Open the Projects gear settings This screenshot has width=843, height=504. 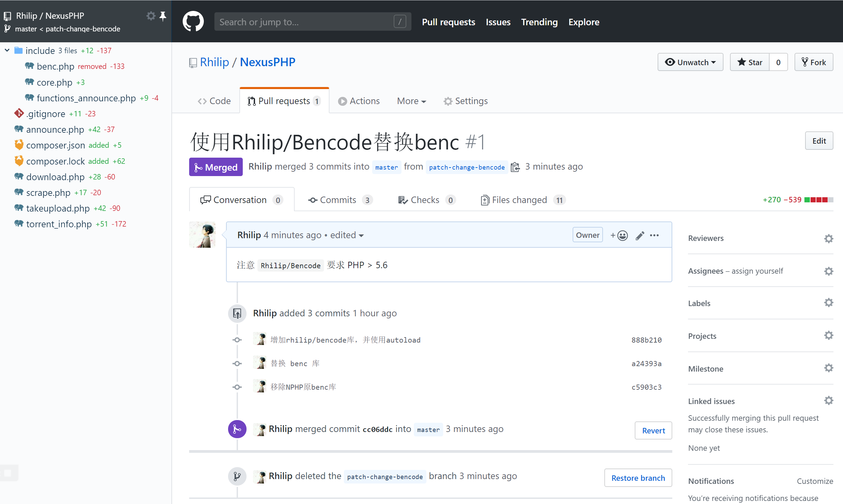point(829,335)
